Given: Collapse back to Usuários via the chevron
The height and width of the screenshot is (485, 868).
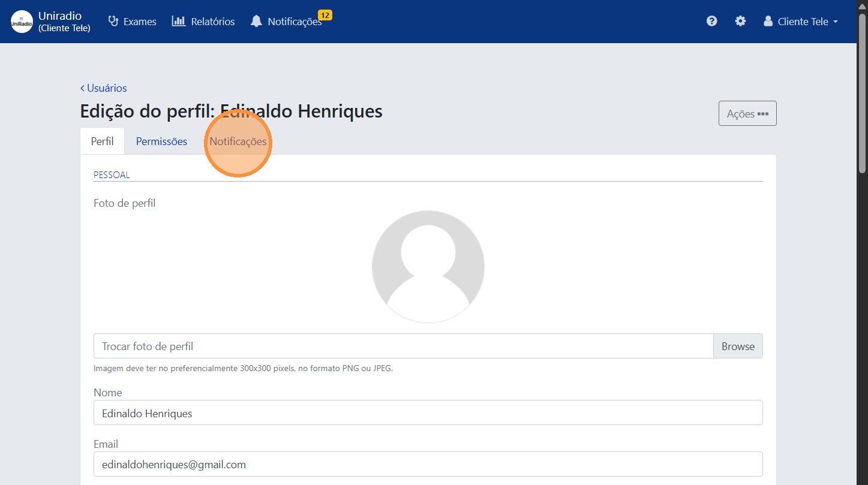Looking at the screenshot, I should [x=82, y=88].
